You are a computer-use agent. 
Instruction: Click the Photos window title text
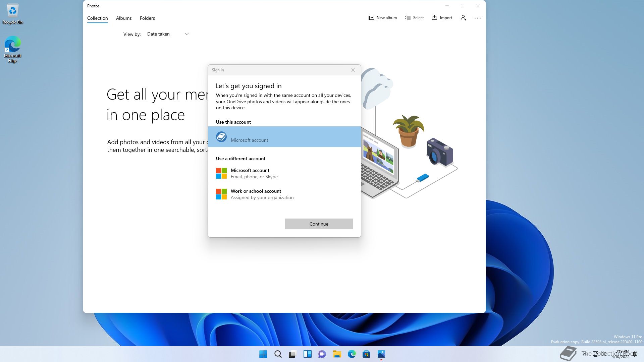point(93,6)
